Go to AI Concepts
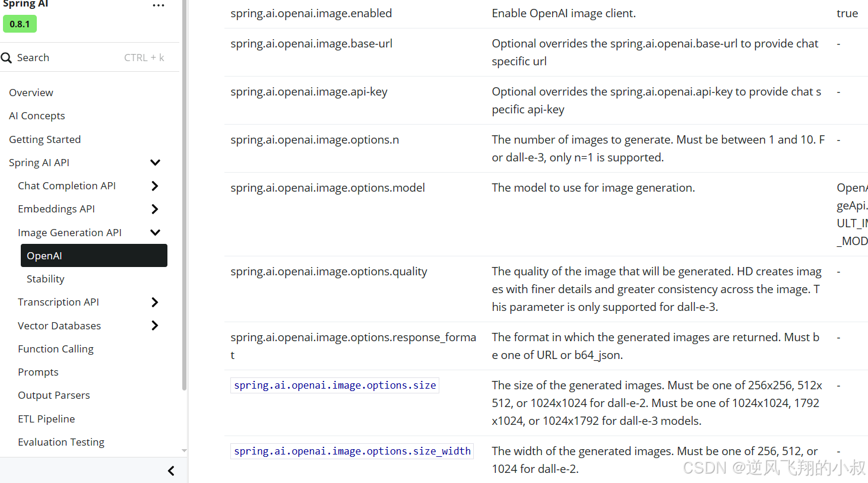 click(37, 116)
